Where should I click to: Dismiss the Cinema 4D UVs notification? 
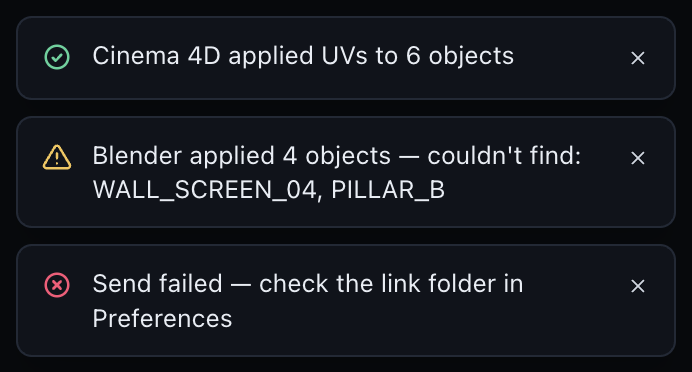pyautogui.click(x=638, y=58)
